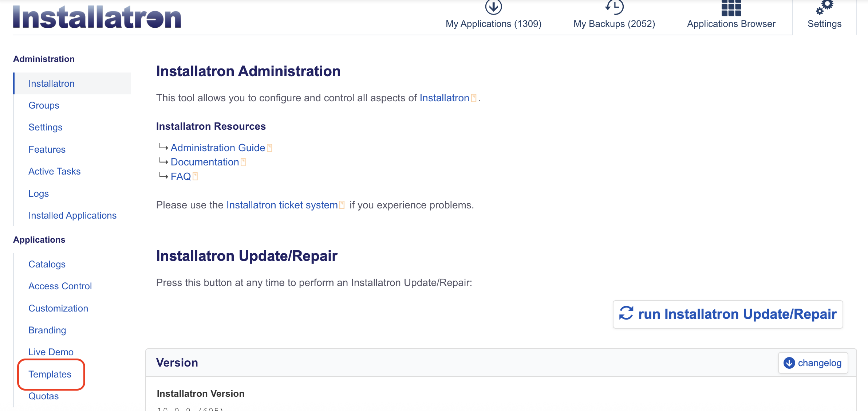Click the Installatron Version label
This screenshot has height=411, width=868.
[x=201, y=394]
